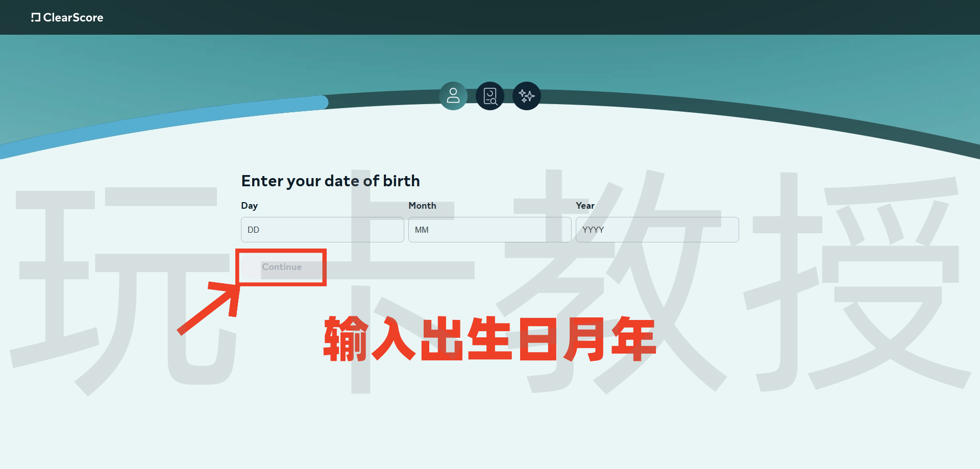Click the red Chinese annotation text
The width and height of the screenshot is (980, 469).
click(x=489, y=338)
